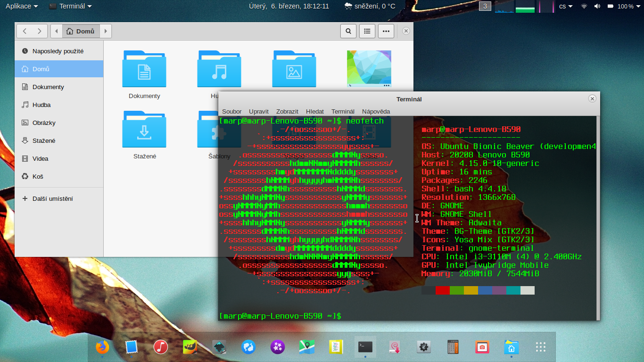Open the cs keyboard layout dropdown
This screenshot has height=362, width=644.
coord(566,6)
